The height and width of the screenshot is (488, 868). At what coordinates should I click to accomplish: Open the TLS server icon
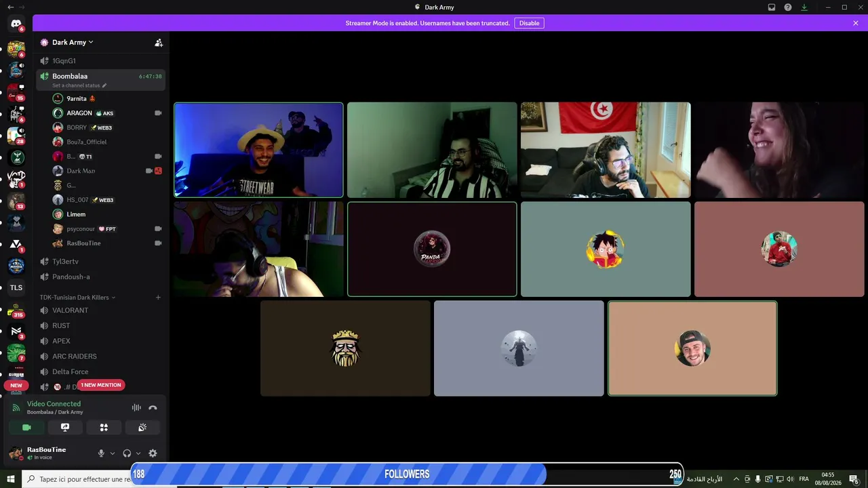16,287
